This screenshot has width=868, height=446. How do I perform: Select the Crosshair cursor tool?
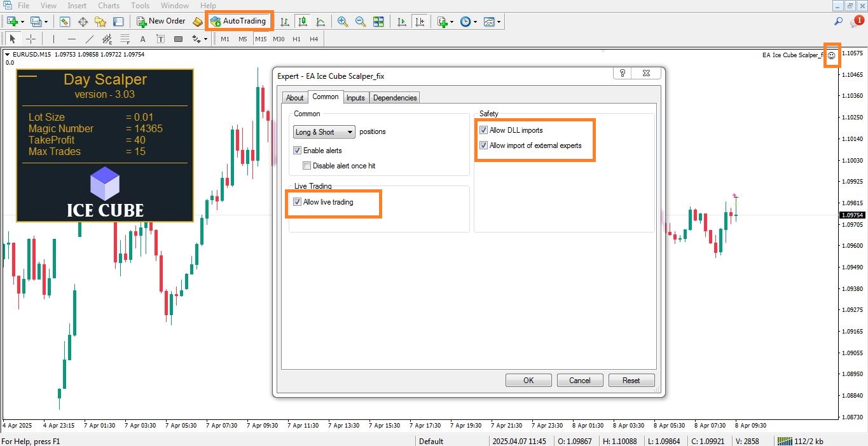(x=31, y=39)
